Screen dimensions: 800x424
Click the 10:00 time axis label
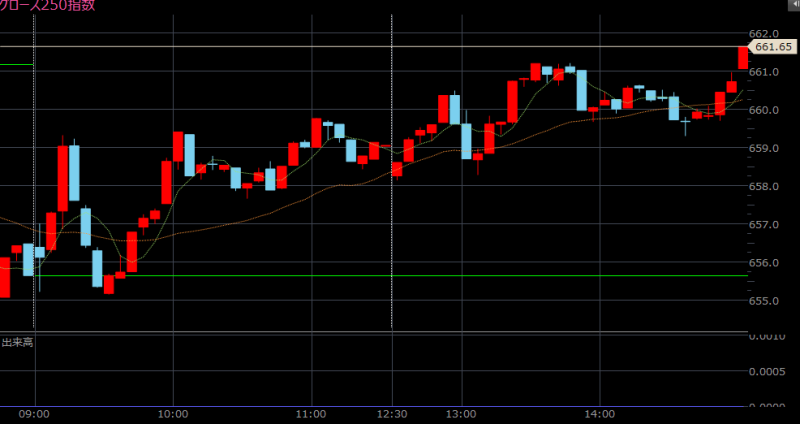tap(173, 415)
